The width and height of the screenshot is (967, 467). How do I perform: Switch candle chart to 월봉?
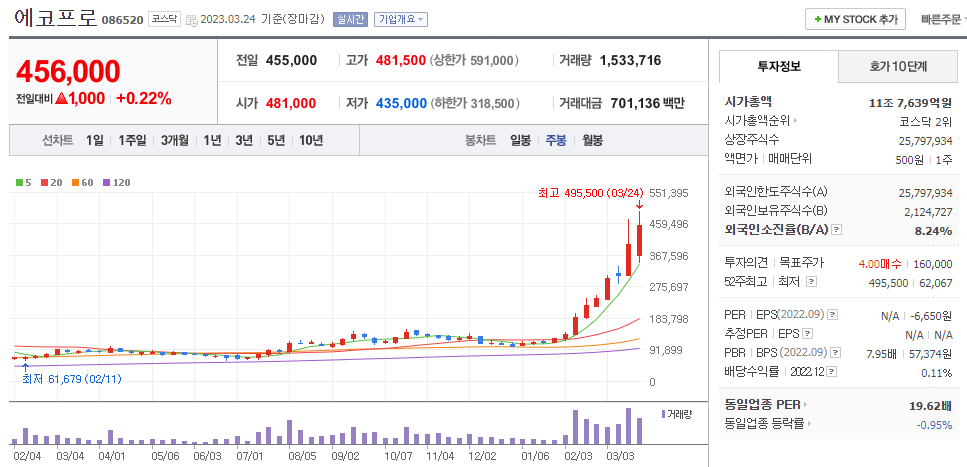[x=593, y=140]
